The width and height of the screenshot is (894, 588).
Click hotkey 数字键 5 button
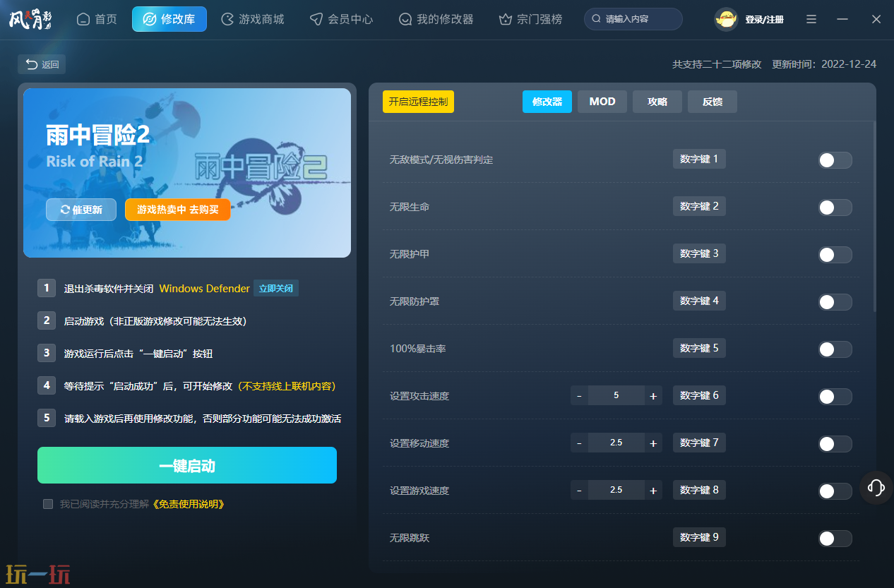[x=699, y=348]
